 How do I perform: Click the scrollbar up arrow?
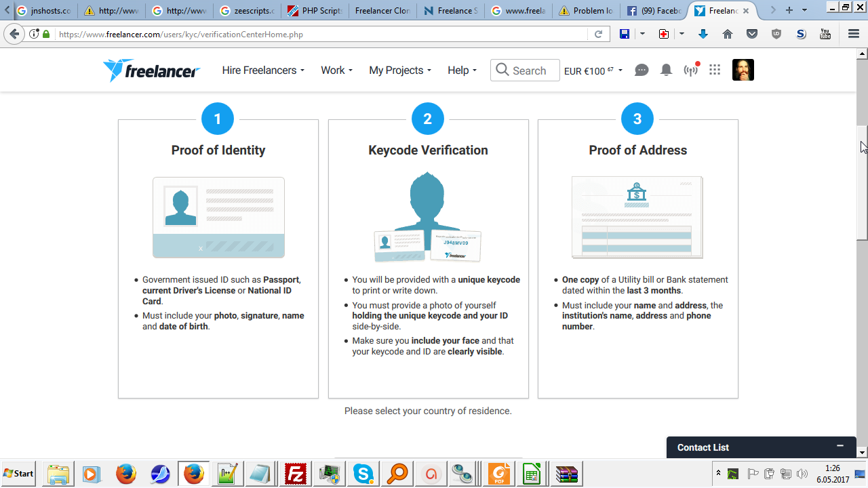coord(862,52)
